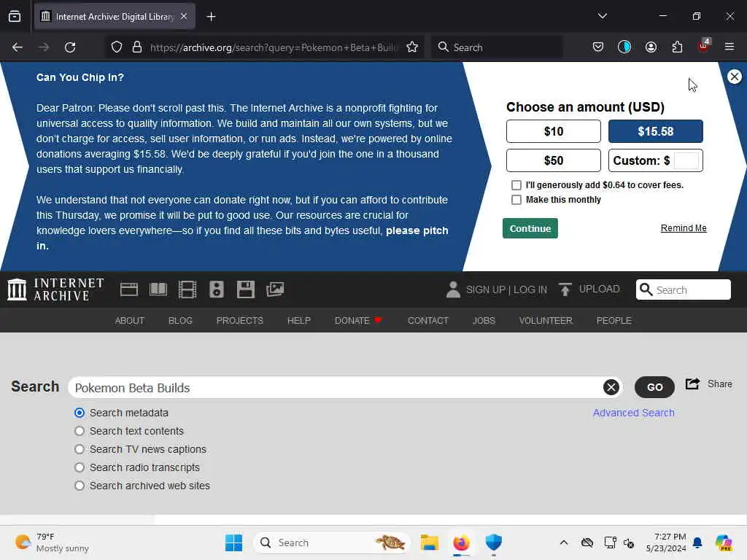Select the Search text contents option
This screenshot has height=560, width=747.
(x=80, y=431)
